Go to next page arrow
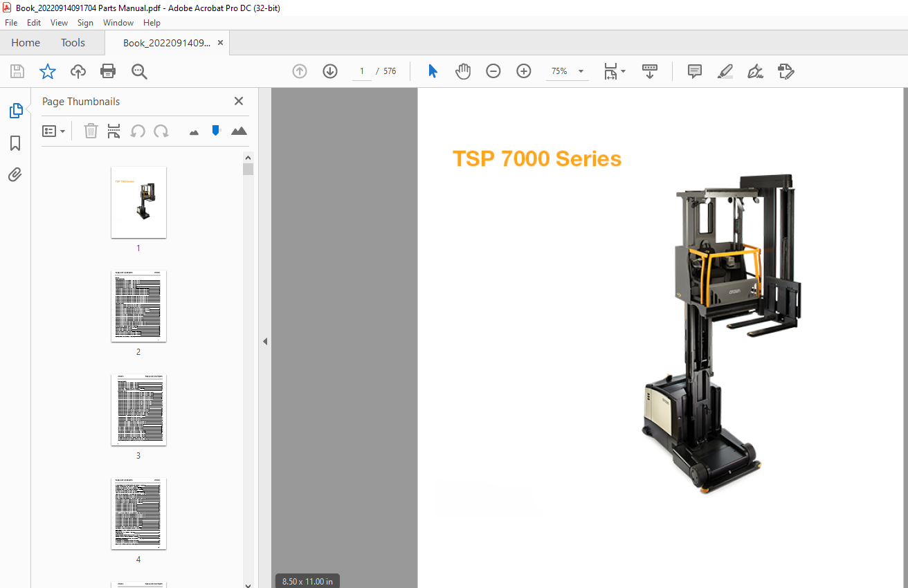 tap(330, 71)
